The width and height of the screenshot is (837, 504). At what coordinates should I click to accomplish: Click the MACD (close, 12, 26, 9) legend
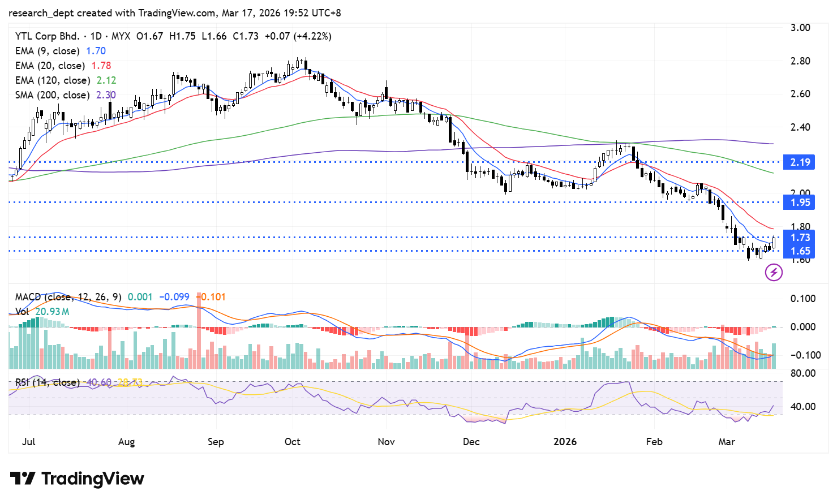point(68,297)
